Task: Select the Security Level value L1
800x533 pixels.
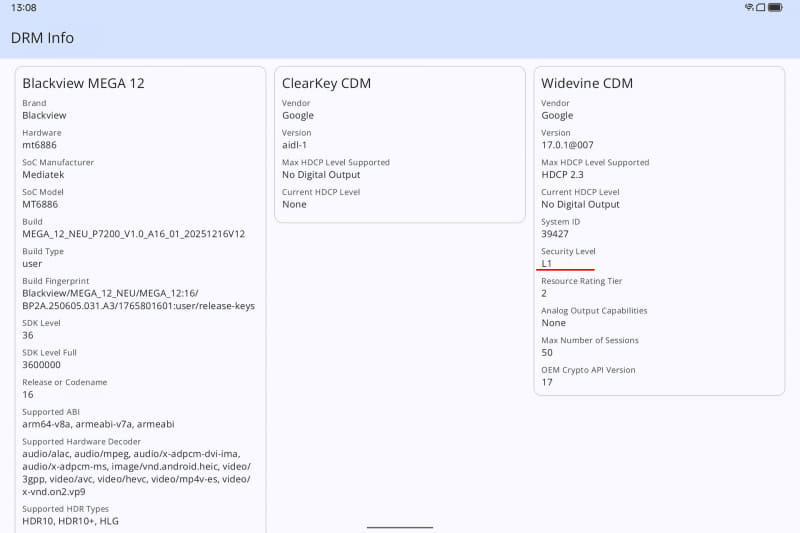Action: [546, 263]
